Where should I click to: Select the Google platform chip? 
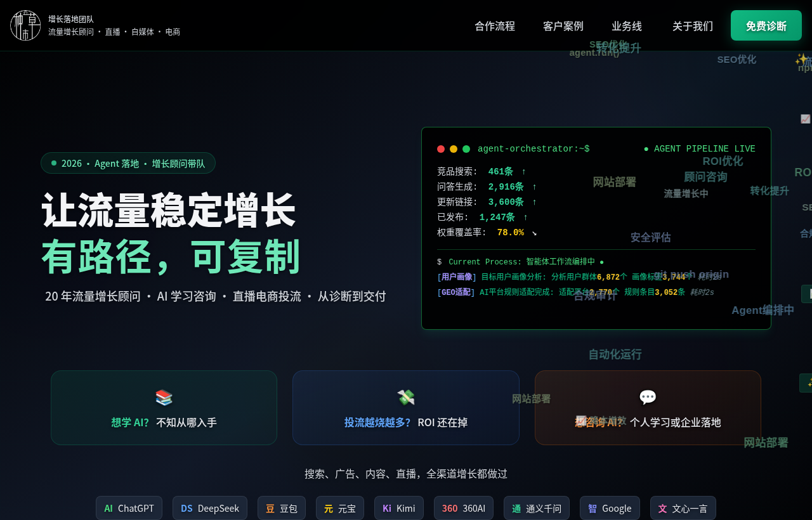point(610,508)
